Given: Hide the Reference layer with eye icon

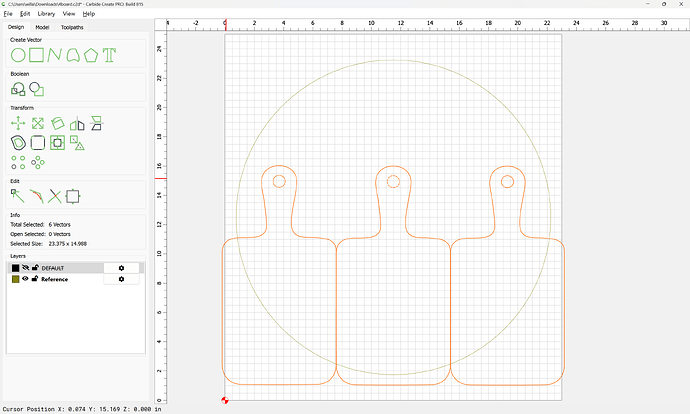Looking at the screenshot, I should tap(26, 278).
